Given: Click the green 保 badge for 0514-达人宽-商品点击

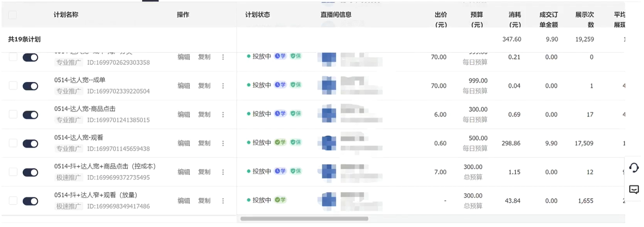Looking at the screenshot, I should pyautogui.click(x=296, y=114).
